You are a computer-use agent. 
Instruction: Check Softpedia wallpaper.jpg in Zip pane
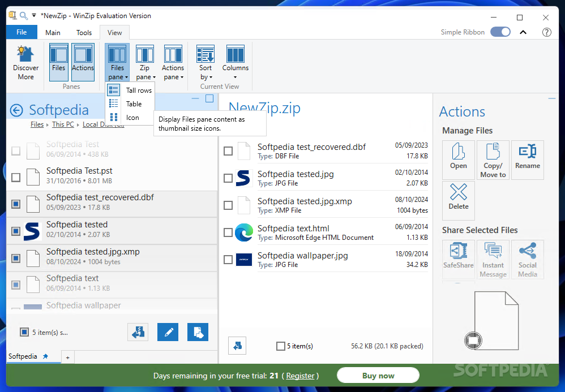(228, 260)
